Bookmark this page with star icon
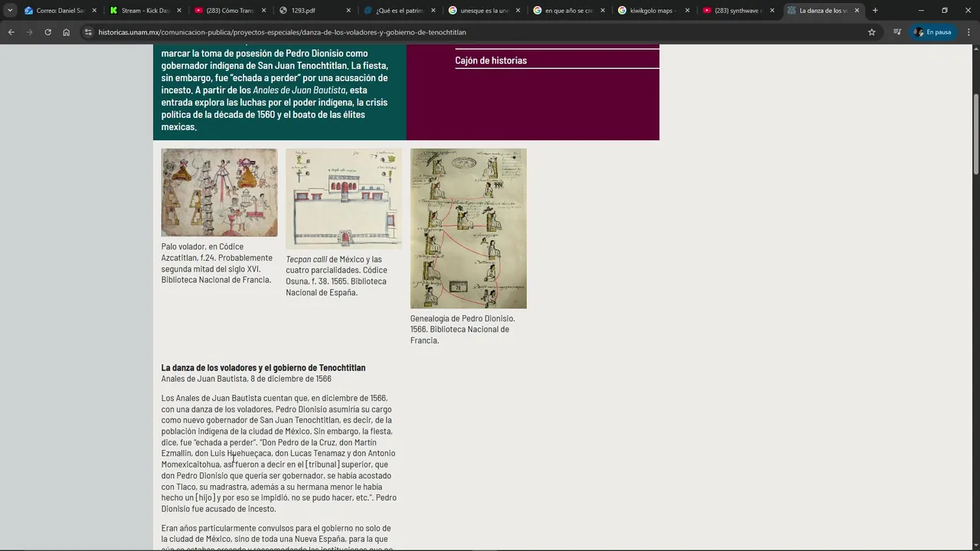The width and height of the screenshot is (980, 551). [x=871, y=32]
